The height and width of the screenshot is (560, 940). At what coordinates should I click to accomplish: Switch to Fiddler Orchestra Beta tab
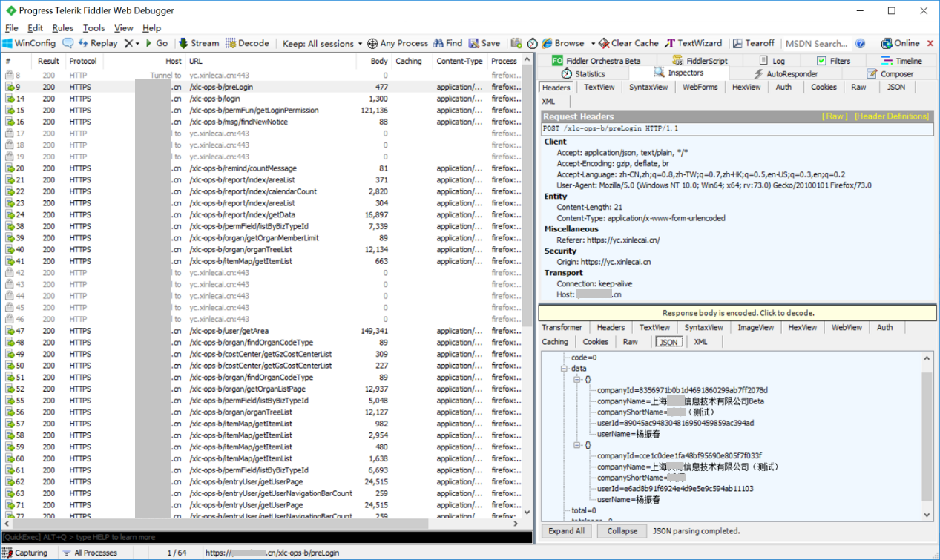pos(596,61)
